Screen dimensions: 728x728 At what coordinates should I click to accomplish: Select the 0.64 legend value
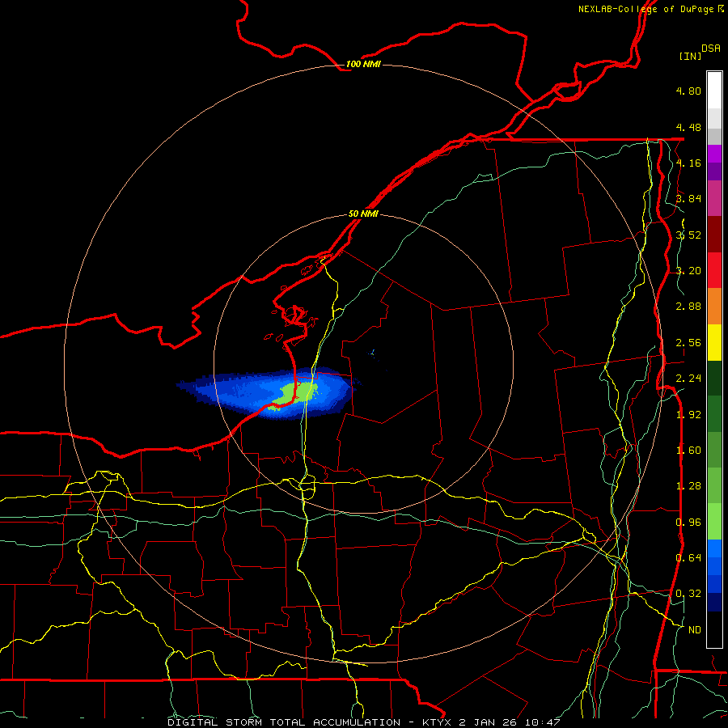pos(688,557)
